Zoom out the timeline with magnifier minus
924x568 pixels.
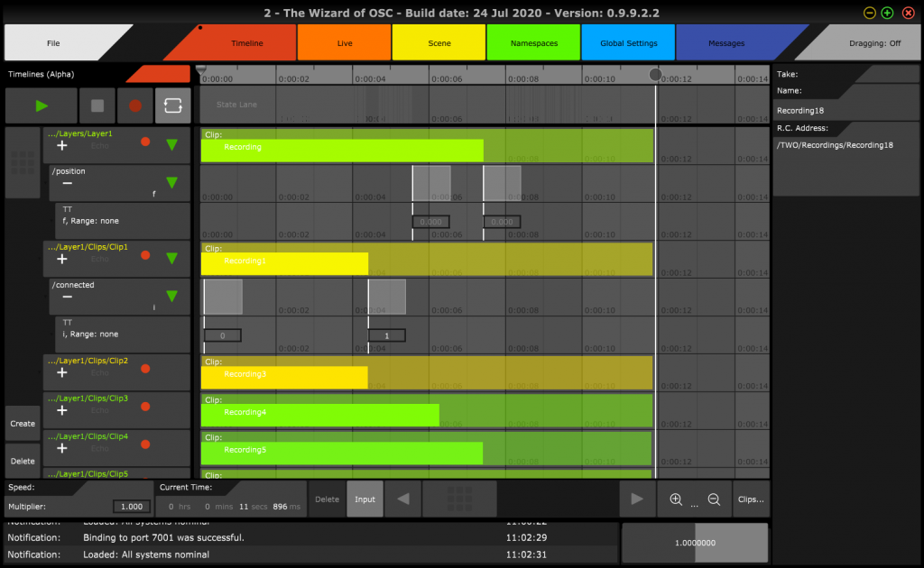[714, 499]
